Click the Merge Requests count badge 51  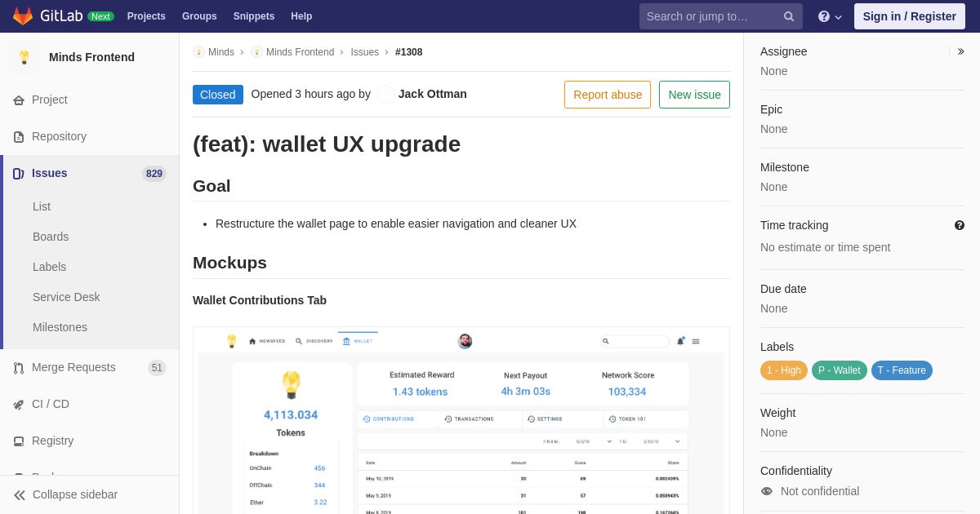157,368
